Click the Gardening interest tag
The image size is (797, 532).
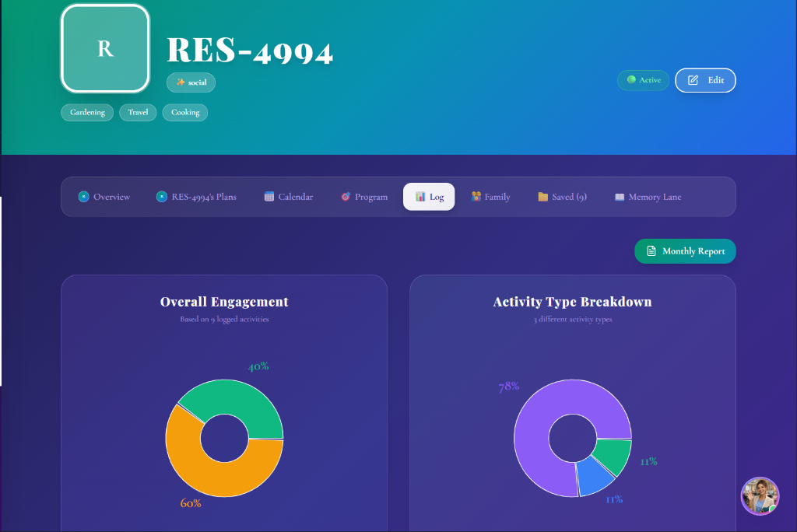pyautogui.click(x=87, y=112)
